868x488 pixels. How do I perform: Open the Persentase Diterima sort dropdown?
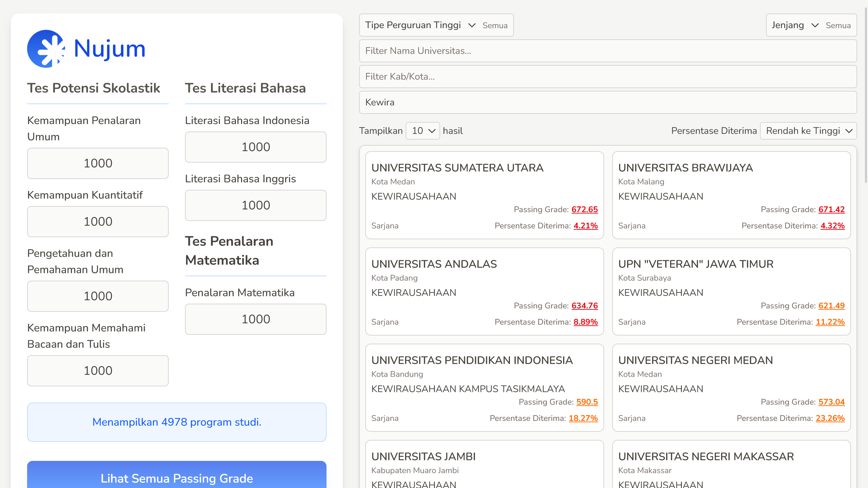coord(808,131)
